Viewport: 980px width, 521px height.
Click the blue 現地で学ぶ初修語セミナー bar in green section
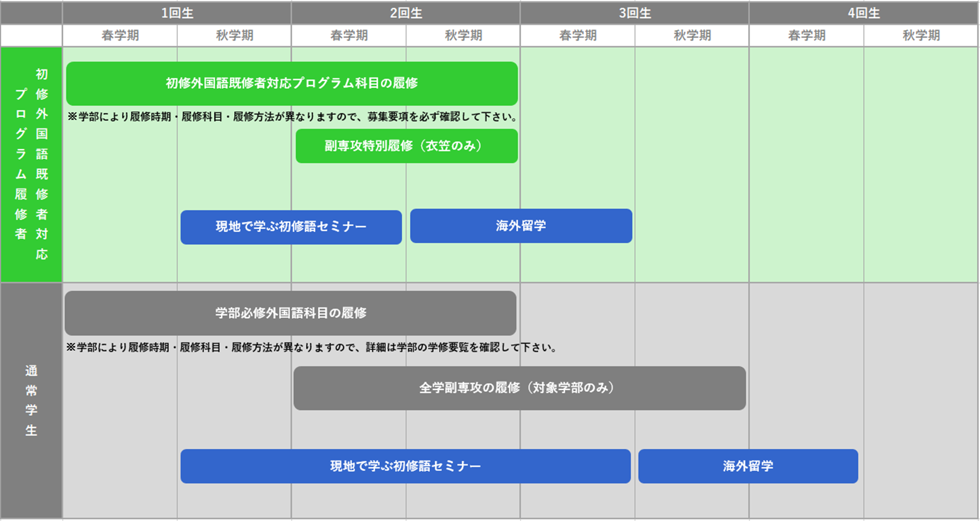point(291,227)
